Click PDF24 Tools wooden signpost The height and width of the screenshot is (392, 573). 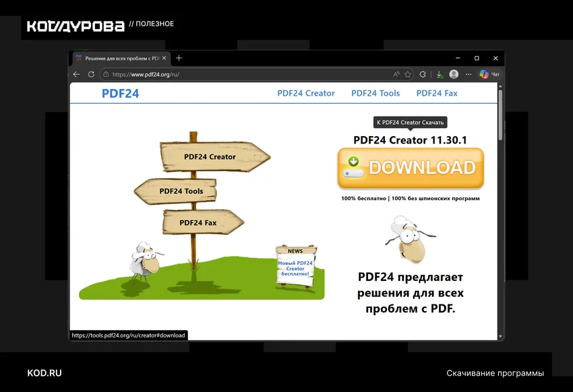point(176,191)
